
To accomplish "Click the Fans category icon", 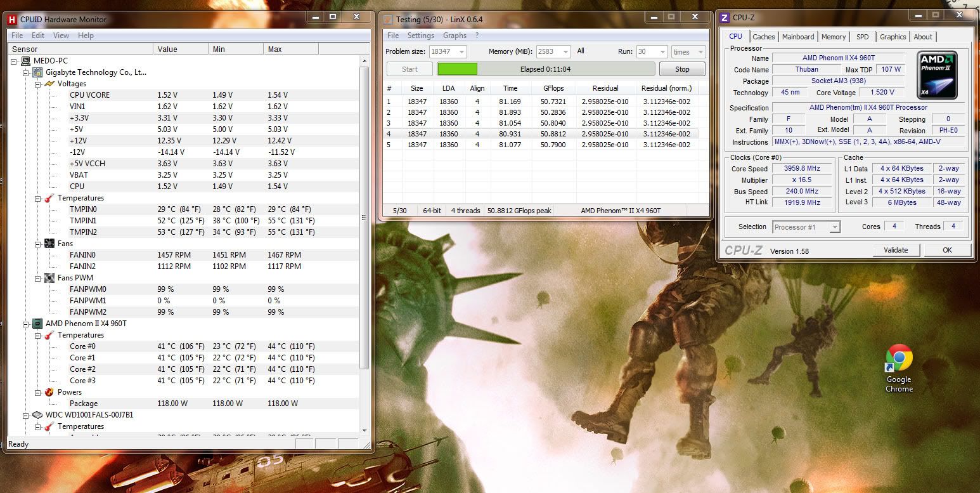I will coord(49,244).
